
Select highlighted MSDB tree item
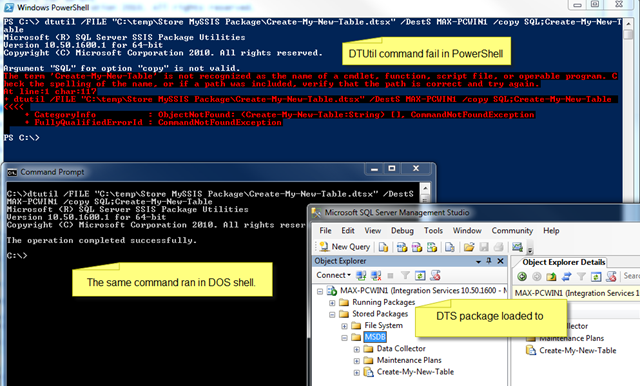pos(375,337)
